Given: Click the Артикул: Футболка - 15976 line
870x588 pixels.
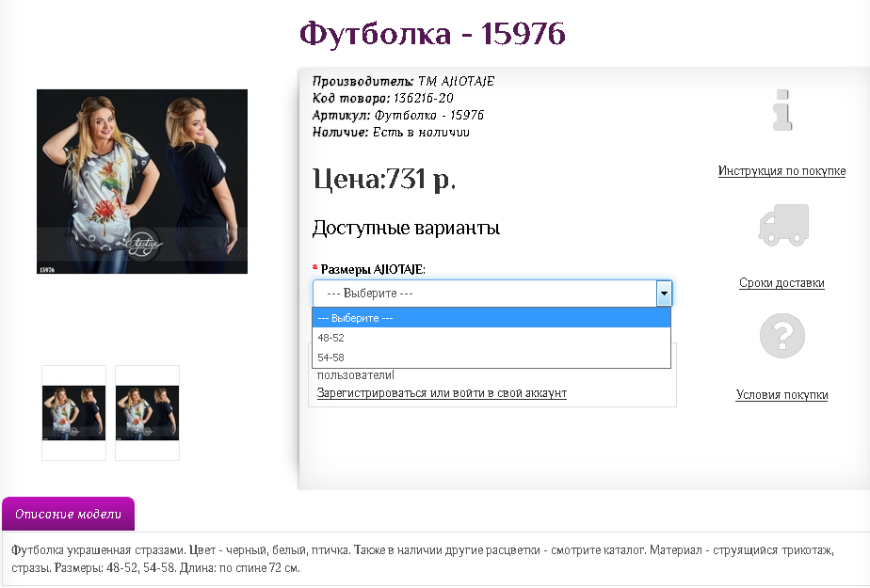Looking at the screenshot, I should (398, 116).
